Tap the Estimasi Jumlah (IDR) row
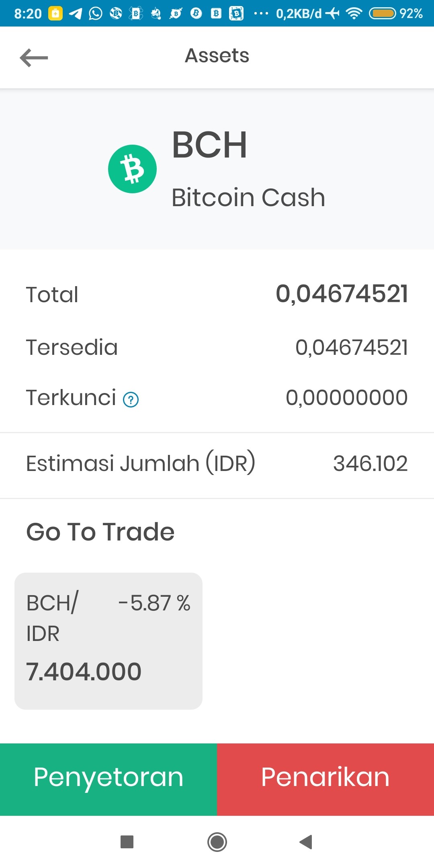 (217, 464)
